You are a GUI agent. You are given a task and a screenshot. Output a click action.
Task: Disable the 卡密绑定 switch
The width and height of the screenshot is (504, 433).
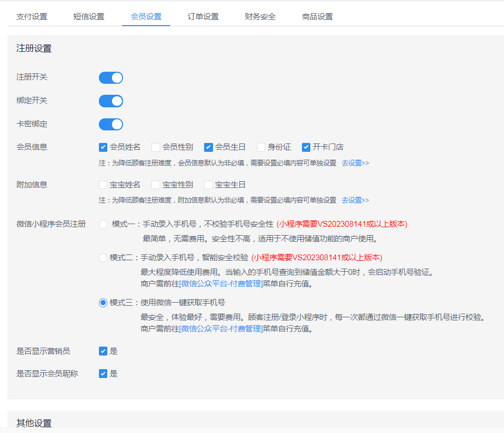(x=111, y=125)
